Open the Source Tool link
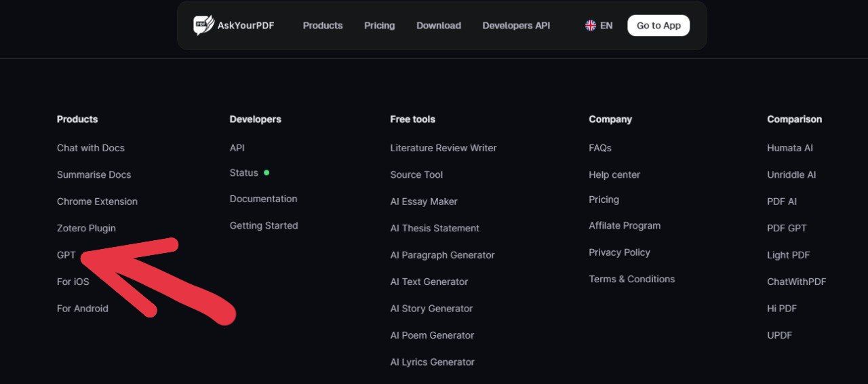 tap(416, 174)
